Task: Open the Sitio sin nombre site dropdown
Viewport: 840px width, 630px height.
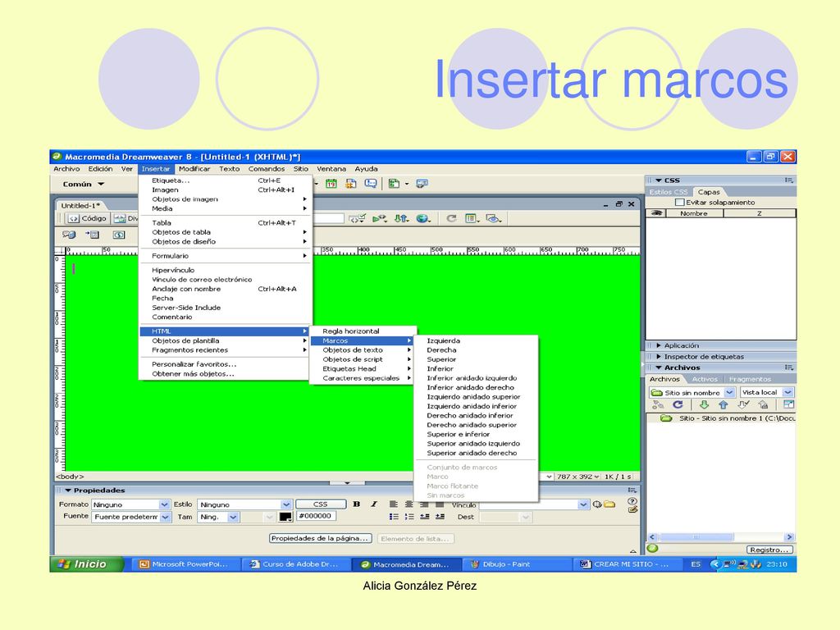Action: tap(692, 393)
